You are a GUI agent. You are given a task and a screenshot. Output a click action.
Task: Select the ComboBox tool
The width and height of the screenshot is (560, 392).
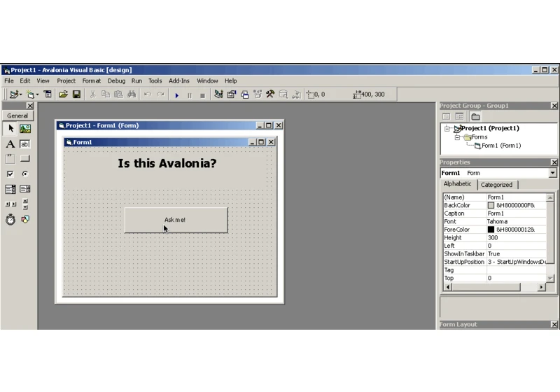pos(10,189)
